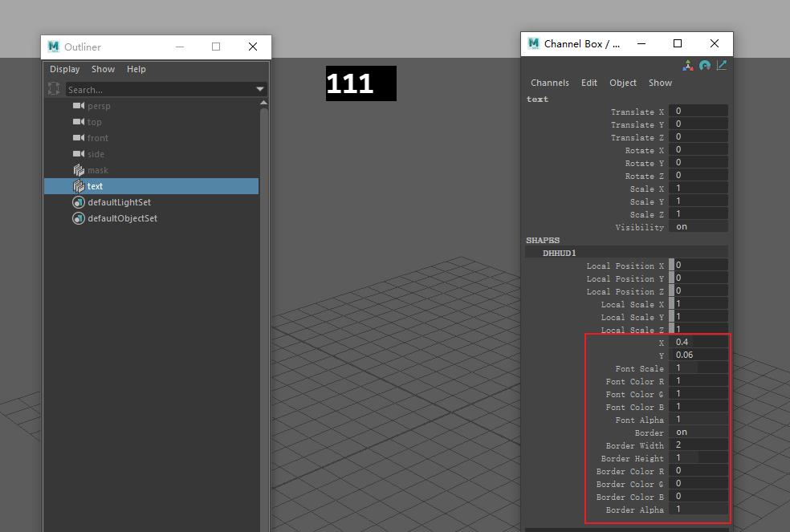Select the Rotate X channel label
Viewport: 790px width, 532px height.
(x=645, y=151)
